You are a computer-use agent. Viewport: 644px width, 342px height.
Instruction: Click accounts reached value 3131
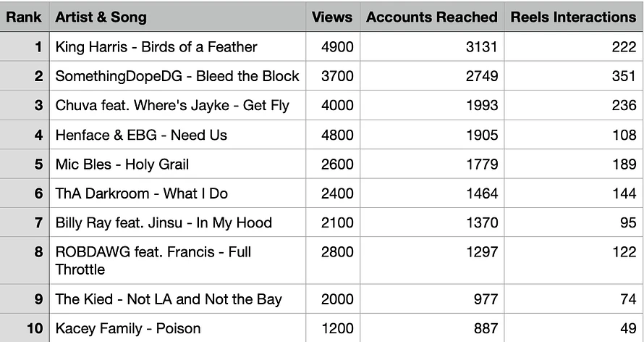click(432, 46)
